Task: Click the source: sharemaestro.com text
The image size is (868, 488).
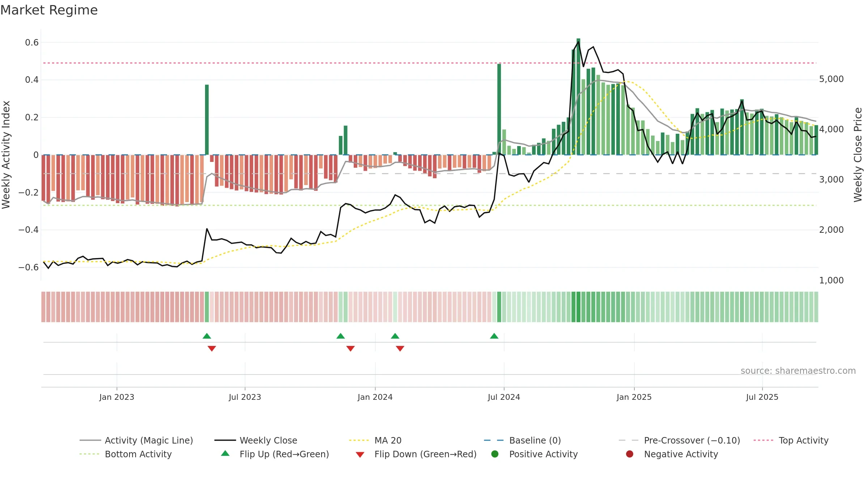Action: pyautogui.click(x=798, y=371)
